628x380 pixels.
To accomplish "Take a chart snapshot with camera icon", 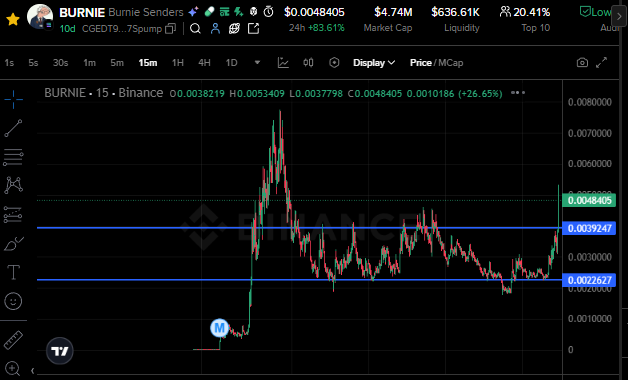I will click(582, 63).
